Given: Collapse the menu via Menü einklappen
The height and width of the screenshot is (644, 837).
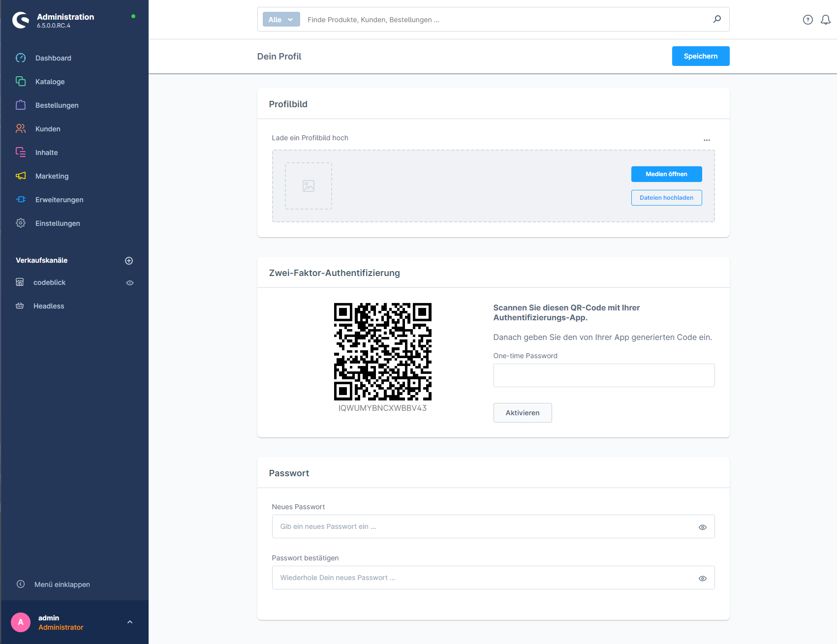Looking at the screenshot, I should coord(62,584).
